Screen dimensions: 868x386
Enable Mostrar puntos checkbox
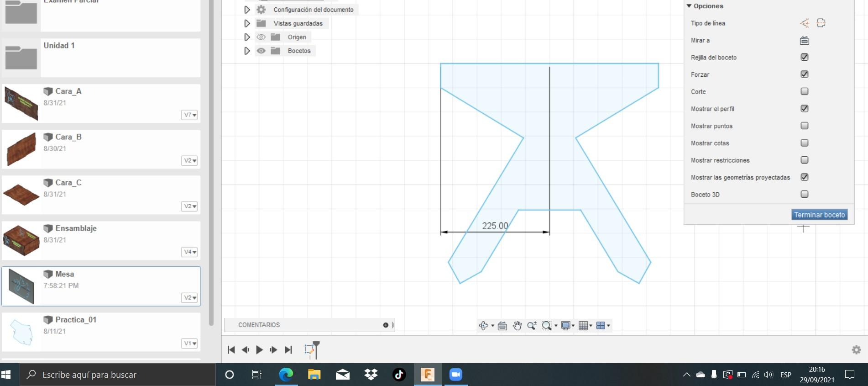[805, 126]
